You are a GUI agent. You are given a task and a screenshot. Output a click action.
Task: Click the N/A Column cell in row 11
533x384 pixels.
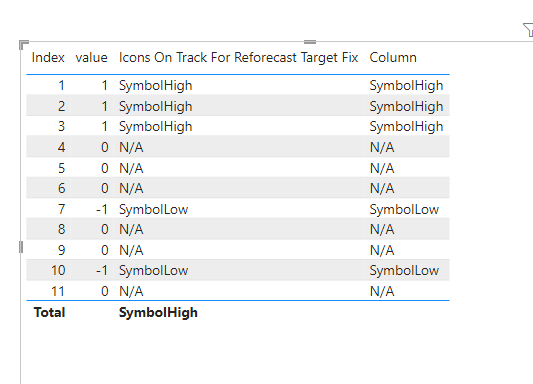[382, 292]
